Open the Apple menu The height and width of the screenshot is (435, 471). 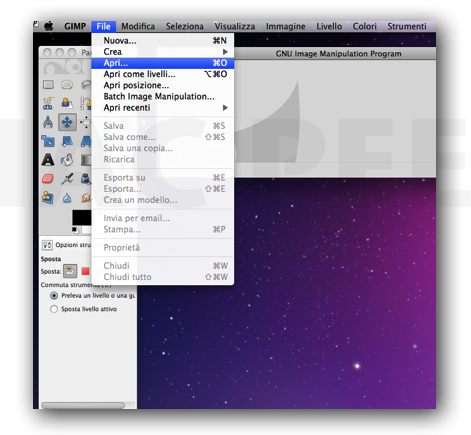click(x=49, y=26)
